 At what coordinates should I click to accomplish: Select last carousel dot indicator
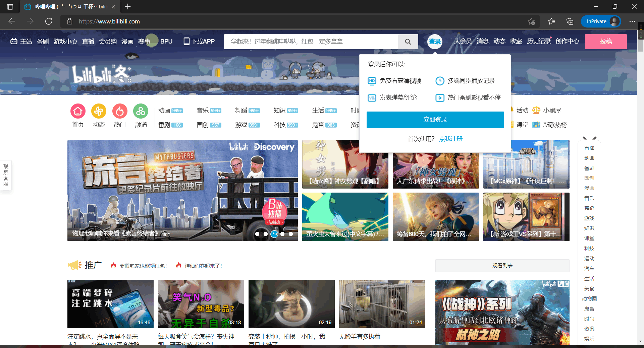tap(291, 234)
